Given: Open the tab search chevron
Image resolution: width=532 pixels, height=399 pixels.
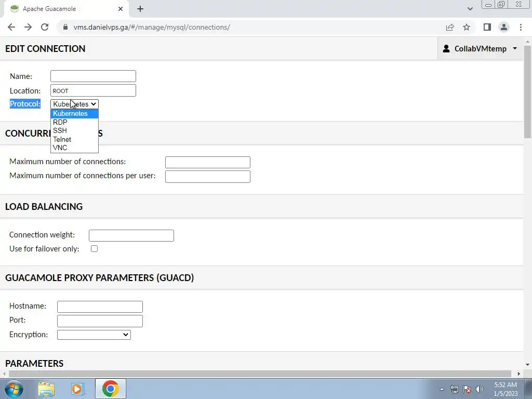Looking at the screenshot, I should pos(470,9).
